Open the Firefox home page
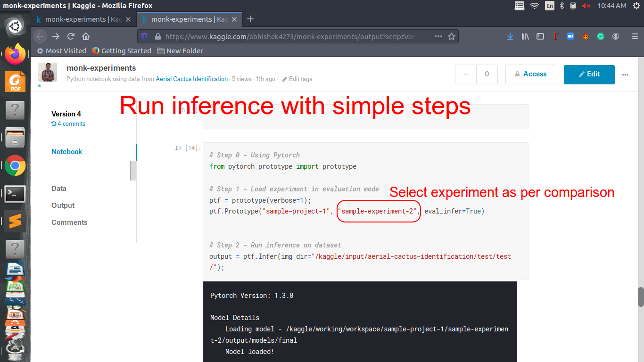The image size is (644, 362). pyautogui.click(x=86, y=36)
